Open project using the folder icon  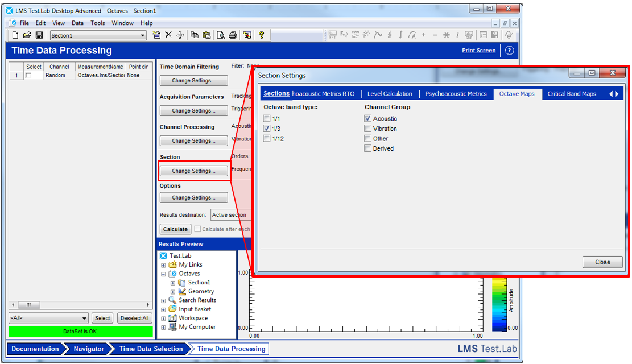(x=27, y=35)
